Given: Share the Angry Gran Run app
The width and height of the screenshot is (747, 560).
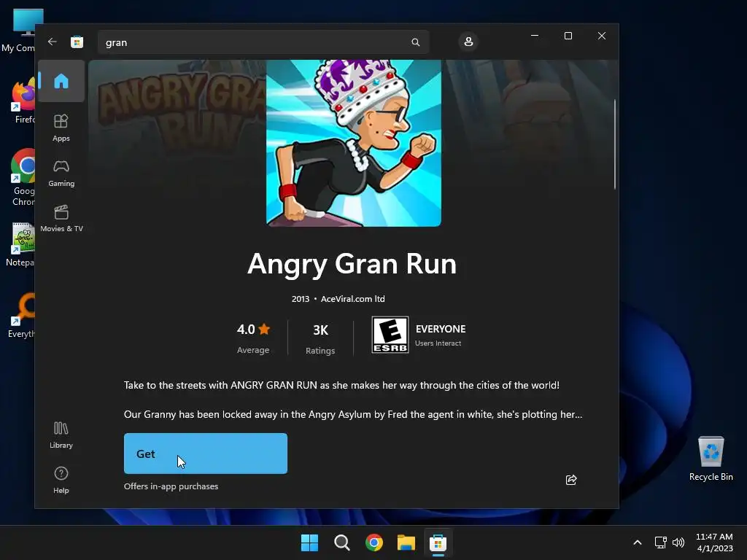Looking at the screenshot, I should 571,480.
